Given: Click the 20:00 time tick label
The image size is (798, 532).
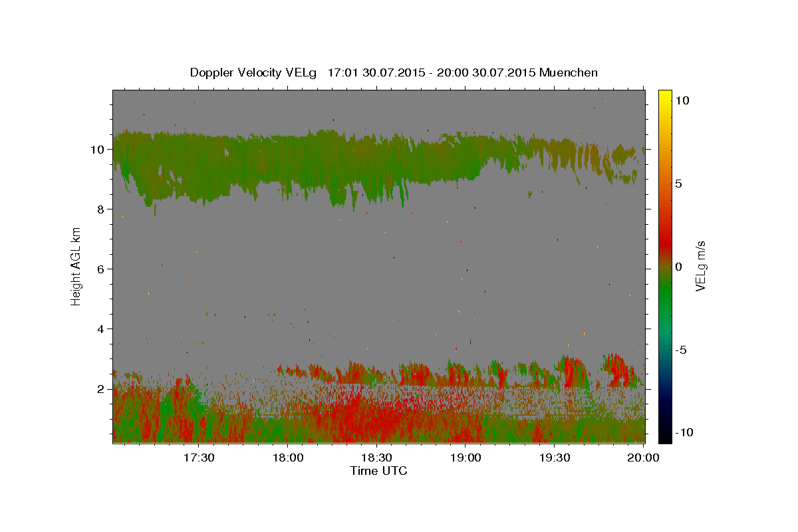Looking at the screenshot, I should [644, 458].
